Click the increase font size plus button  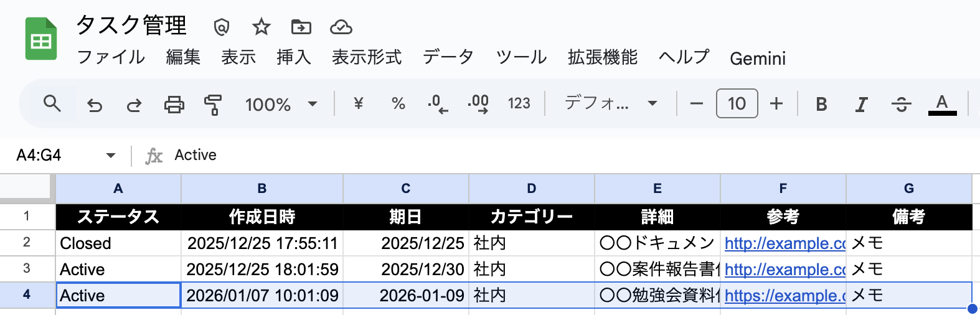click(776, 103)
